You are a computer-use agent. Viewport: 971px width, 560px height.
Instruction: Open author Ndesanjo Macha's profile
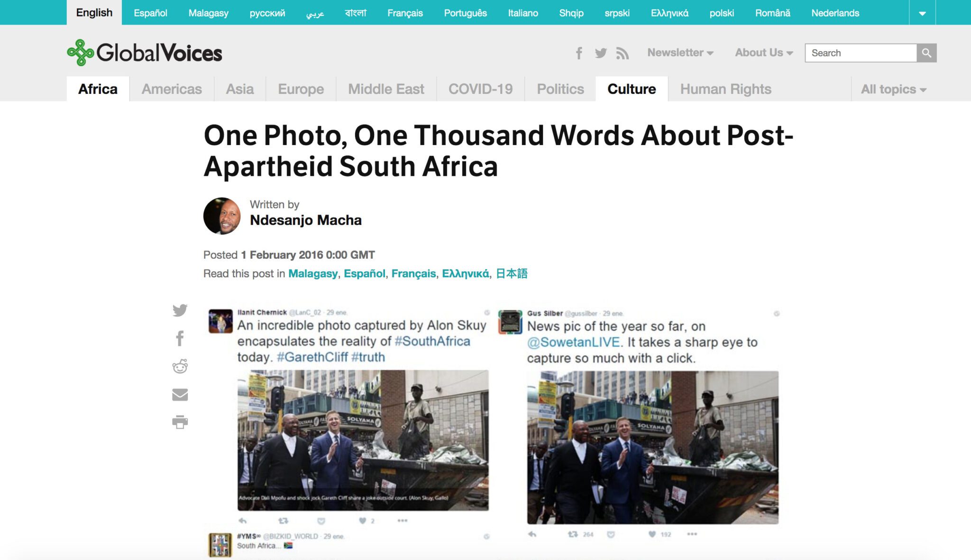tap(305, 220)
